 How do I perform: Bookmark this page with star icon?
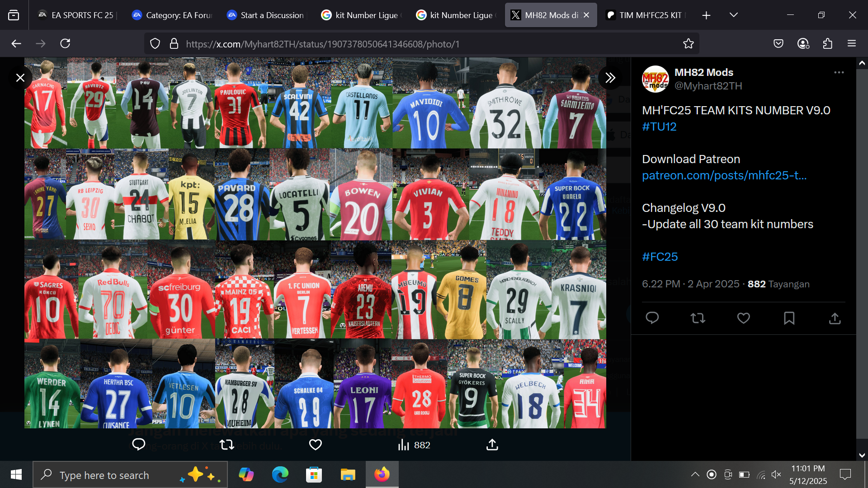pos(688,44)
